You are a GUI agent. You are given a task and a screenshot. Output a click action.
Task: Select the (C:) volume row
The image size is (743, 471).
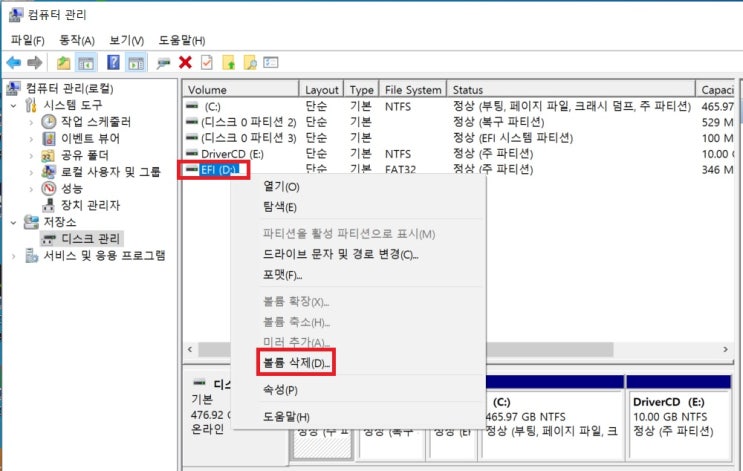click(x=459, y=106)
